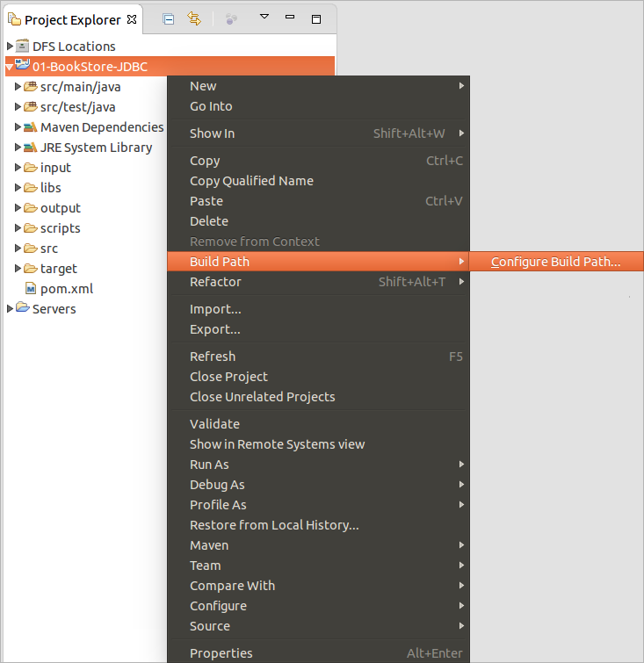Expand the output folder node

(18, 207)
